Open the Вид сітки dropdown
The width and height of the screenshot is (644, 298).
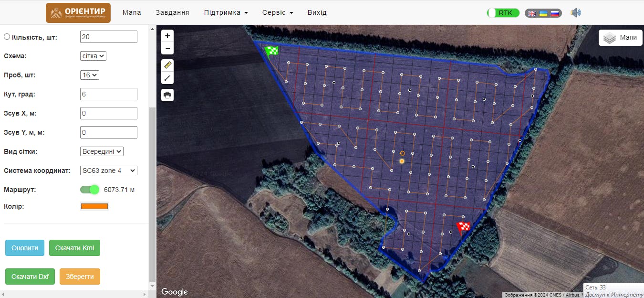point(102,151)
